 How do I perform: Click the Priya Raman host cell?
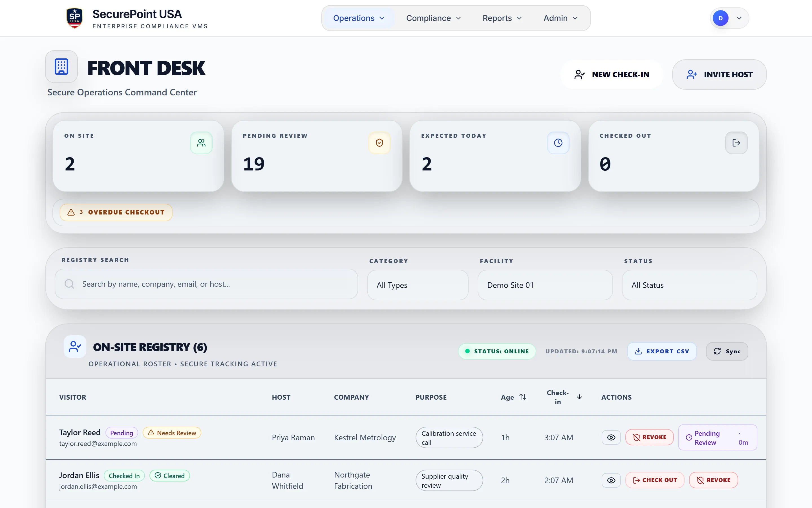click(293, 437)
